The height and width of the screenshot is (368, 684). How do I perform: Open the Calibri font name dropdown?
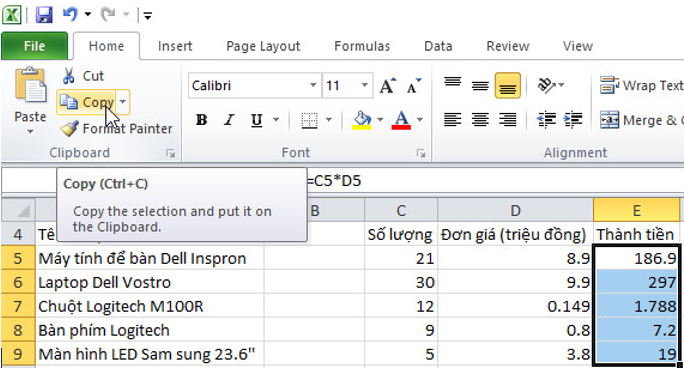[x=313, y=85]
